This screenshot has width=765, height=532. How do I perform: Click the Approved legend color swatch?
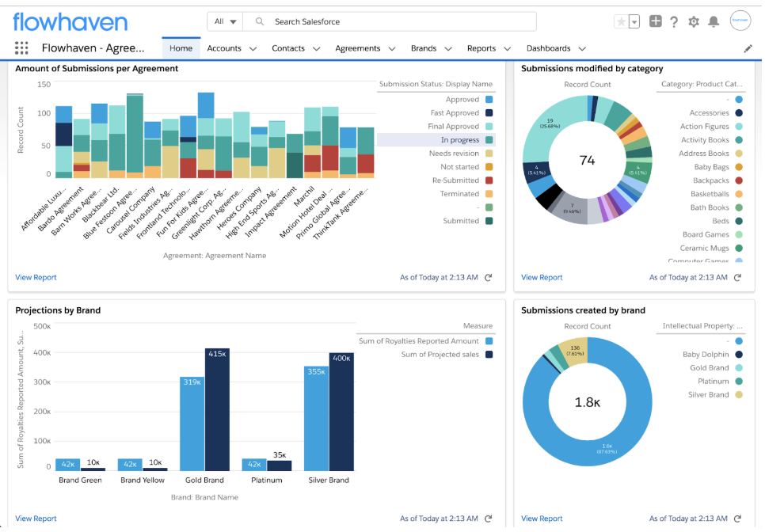[x=489, y=100]
